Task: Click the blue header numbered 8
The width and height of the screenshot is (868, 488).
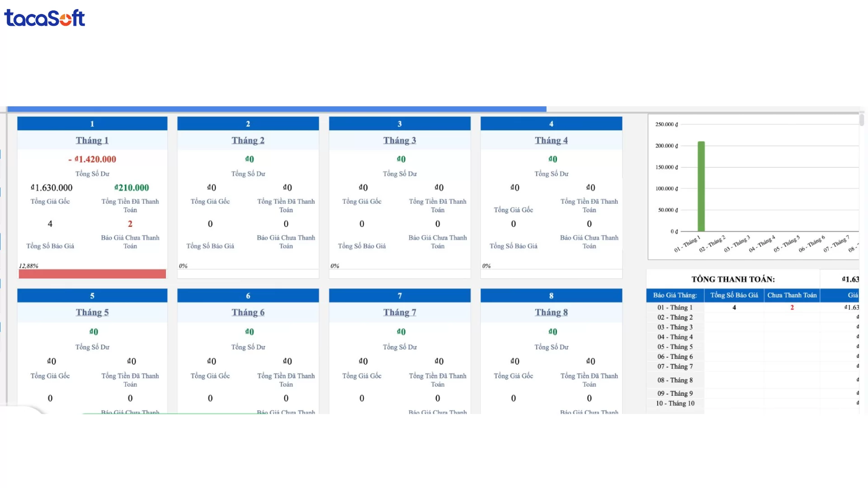Action: coord(551,296)
